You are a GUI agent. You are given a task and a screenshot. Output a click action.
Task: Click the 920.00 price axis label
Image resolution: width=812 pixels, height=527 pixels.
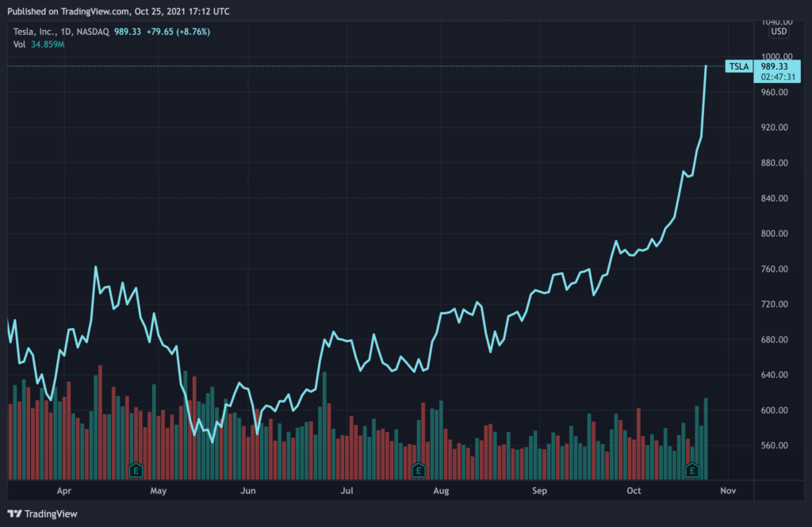pos(774,128)
